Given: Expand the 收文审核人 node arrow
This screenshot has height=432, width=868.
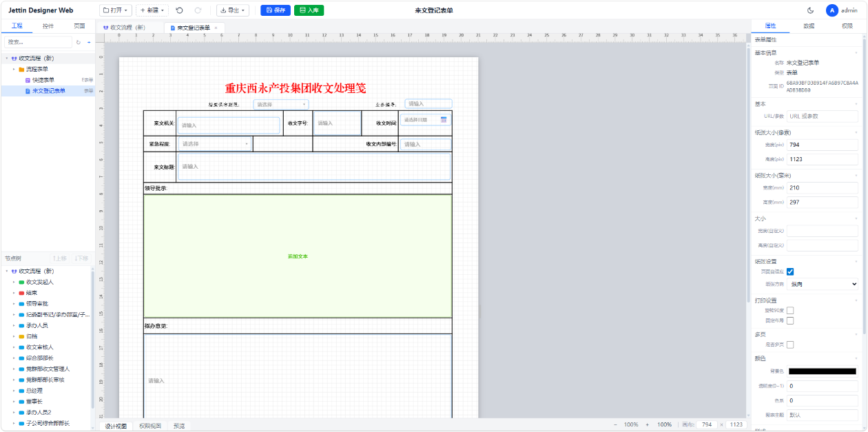Looking at the screenshot, I should (x=14, y=347).
